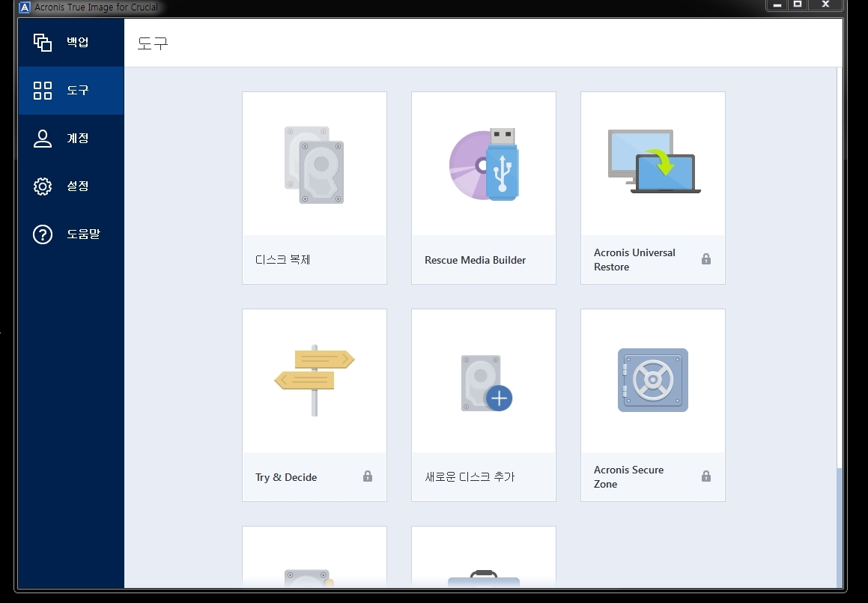Click the lock icon beside Acronis Secure Zone
This screenshot has height=603, width=868.
(705, 476)
